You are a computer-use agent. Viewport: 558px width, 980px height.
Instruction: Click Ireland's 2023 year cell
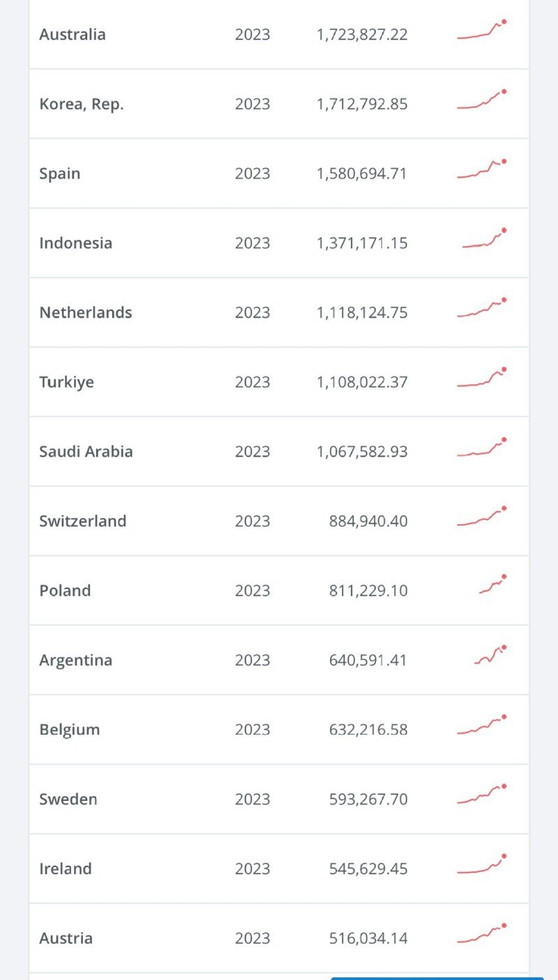[252, 868]
